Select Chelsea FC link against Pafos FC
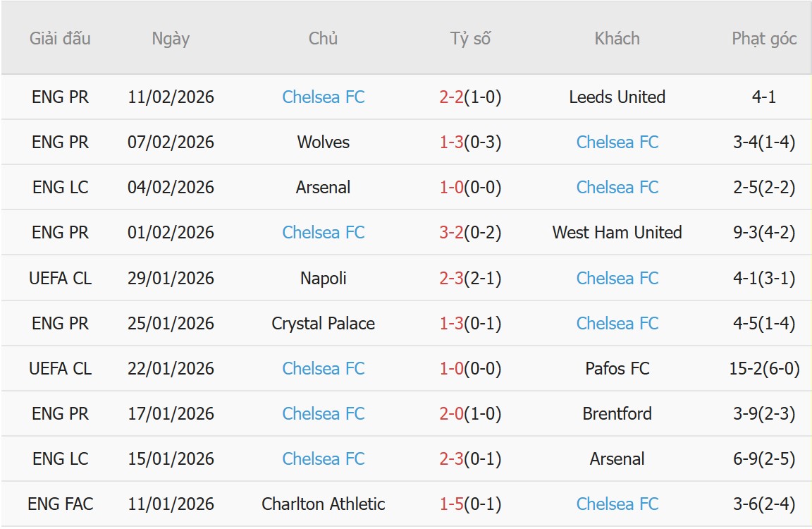The width and height of the screenshot is (812, 529). click(x=324, y=369)
